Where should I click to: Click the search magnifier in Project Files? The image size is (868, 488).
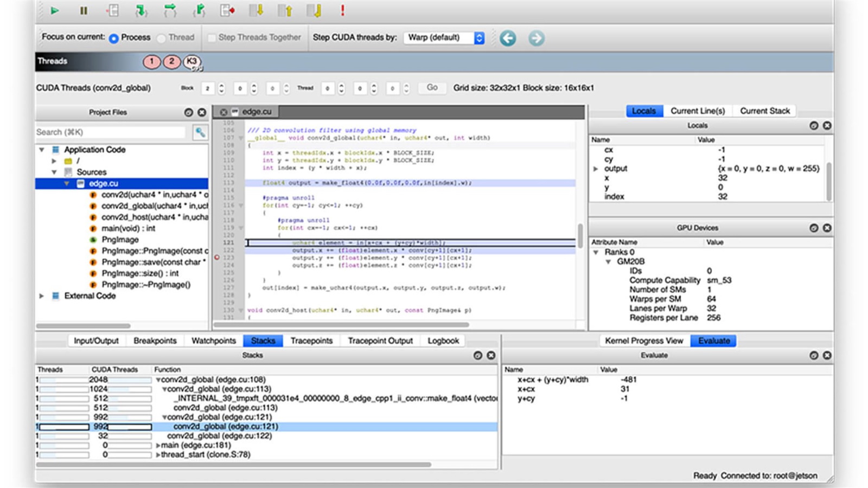(200, 132)
